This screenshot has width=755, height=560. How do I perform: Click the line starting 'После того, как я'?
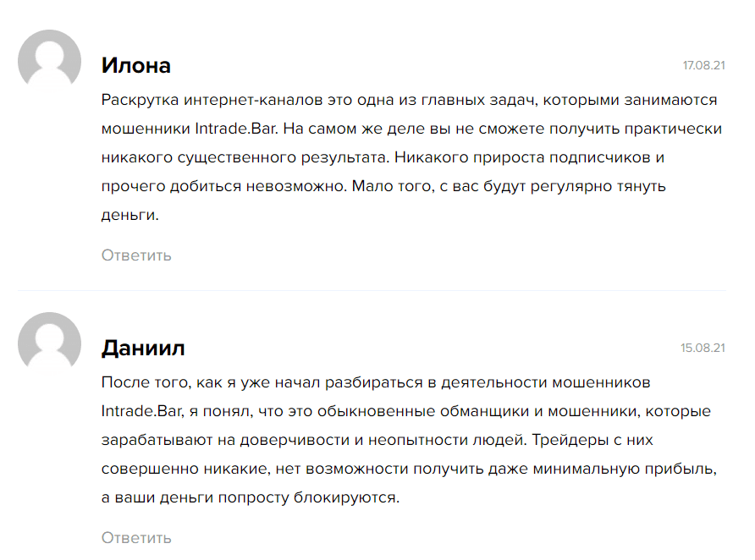[376, 382]
